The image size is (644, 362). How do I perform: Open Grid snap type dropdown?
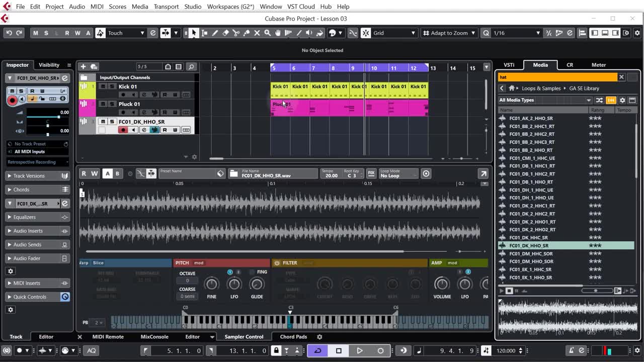pos(394,33)
